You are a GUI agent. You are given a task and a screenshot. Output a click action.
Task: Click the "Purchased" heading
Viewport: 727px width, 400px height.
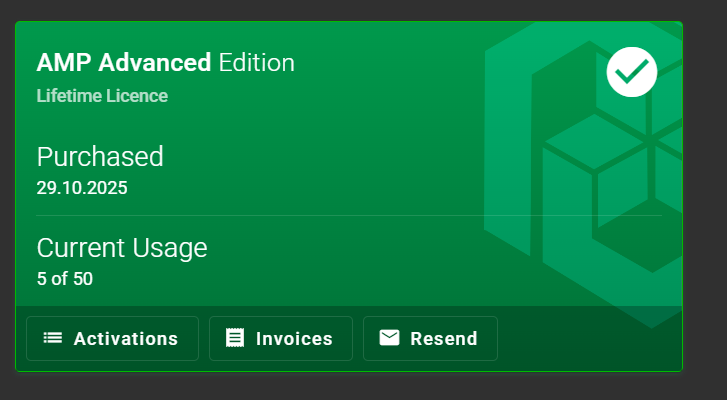(100, 157)
